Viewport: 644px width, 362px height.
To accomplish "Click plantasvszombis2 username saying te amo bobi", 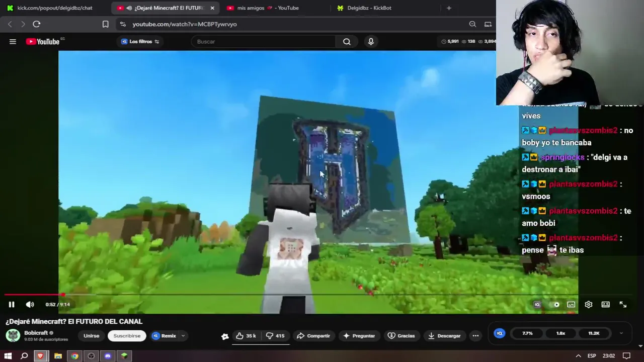I will (x=583, y=211).
